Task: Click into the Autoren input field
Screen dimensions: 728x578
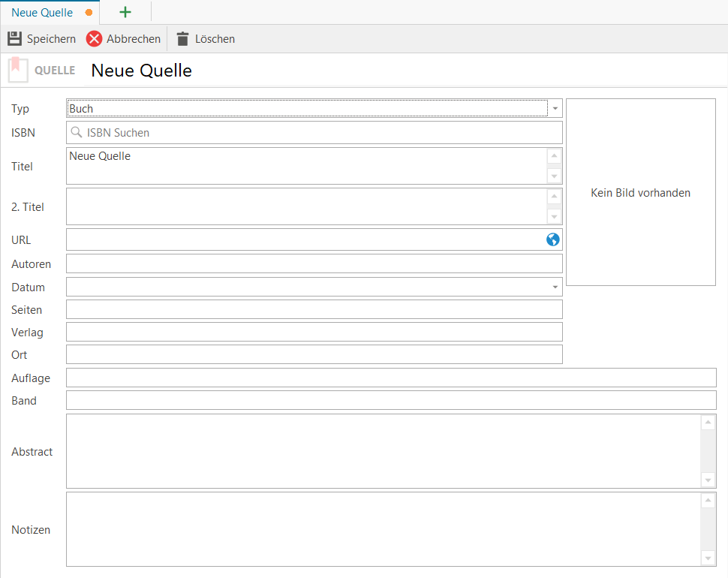Action: (314, 263)
